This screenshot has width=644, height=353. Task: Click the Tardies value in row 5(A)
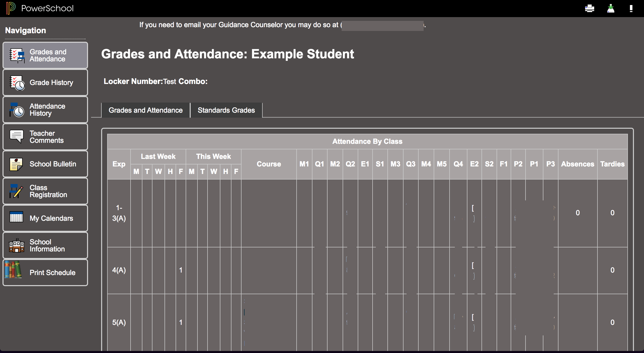coord(612,323)
